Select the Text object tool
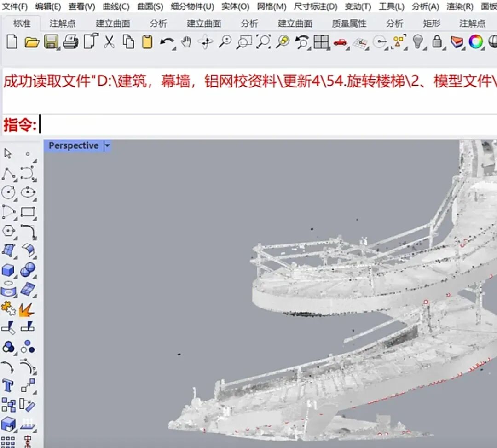 pos(8,386)
